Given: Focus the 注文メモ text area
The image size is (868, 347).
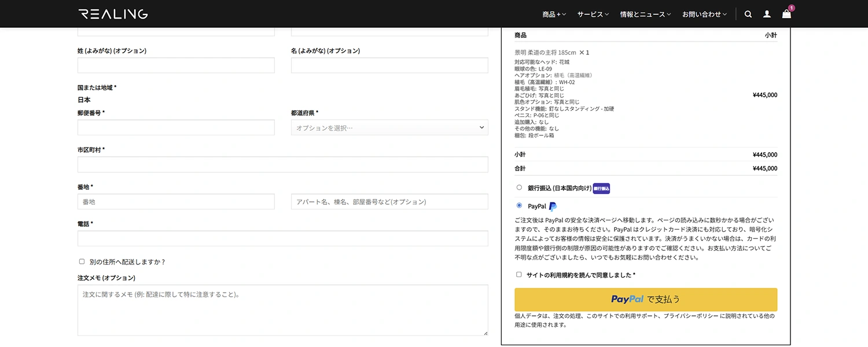Looking at the screenshot, I should click(282, 310).
